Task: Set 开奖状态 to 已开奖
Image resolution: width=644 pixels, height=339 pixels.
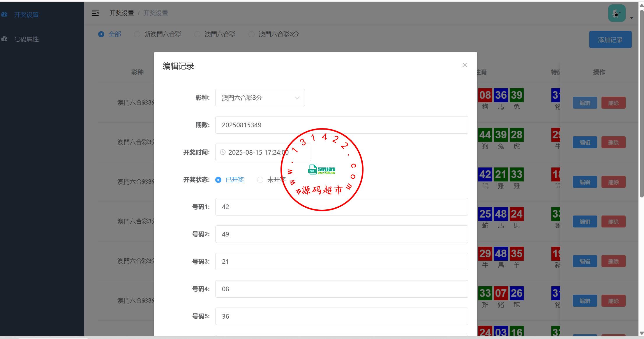Action: [x=218, y=180]
